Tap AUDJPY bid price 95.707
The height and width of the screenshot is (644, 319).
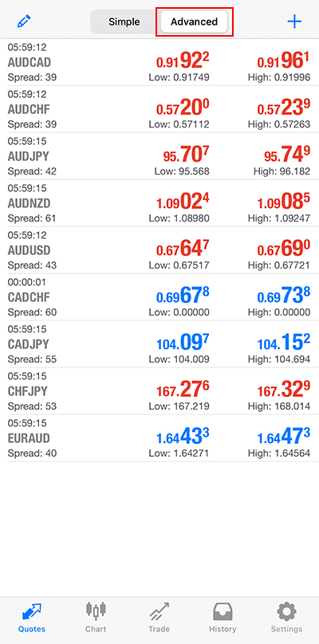click(x=187, y=156)
